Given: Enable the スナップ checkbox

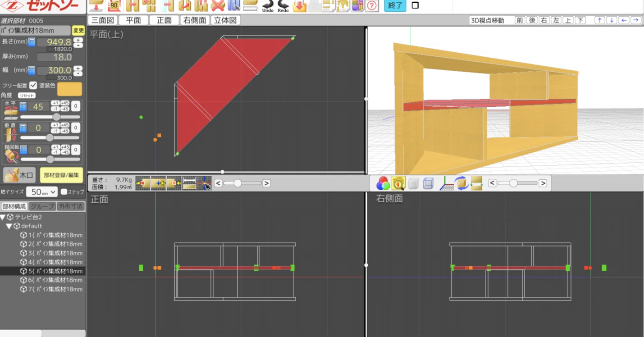Looking at the screenshot, I should point(64,192).
